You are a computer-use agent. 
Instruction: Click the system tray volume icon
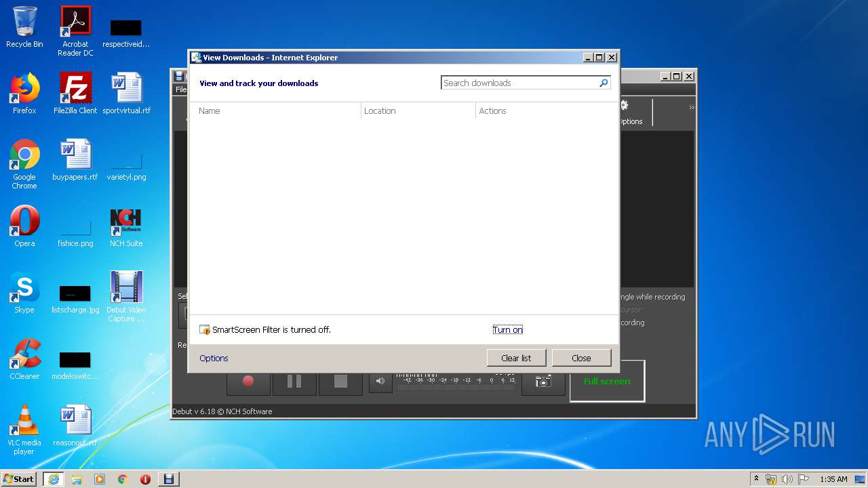(x=787, y=479)
